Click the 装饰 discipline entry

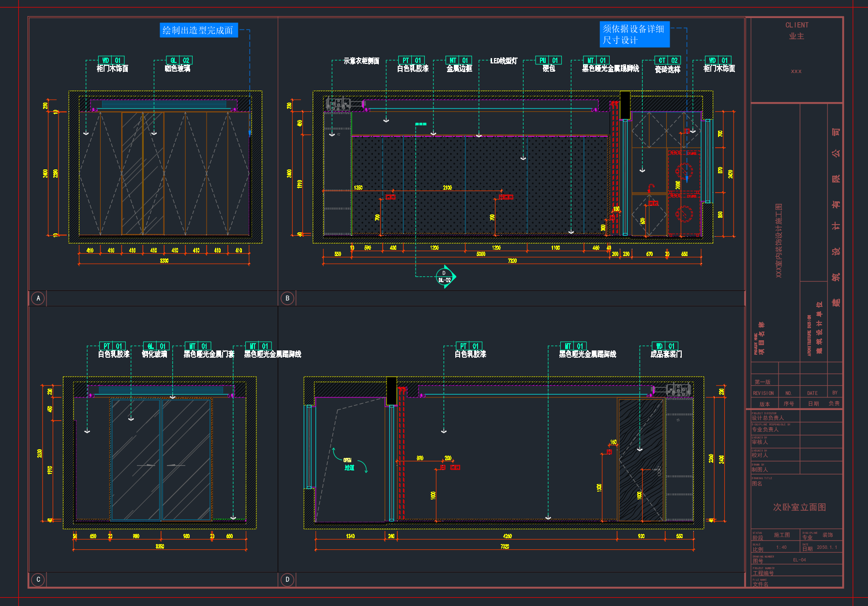[x=828, y=535]
